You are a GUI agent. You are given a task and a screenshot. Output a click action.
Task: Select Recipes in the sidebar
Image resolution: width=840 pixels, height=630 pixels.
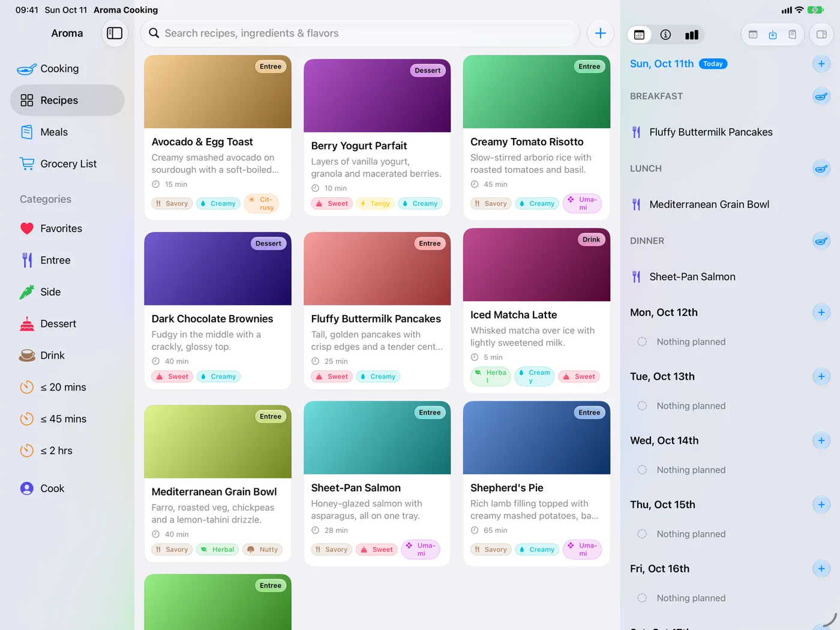67,100
